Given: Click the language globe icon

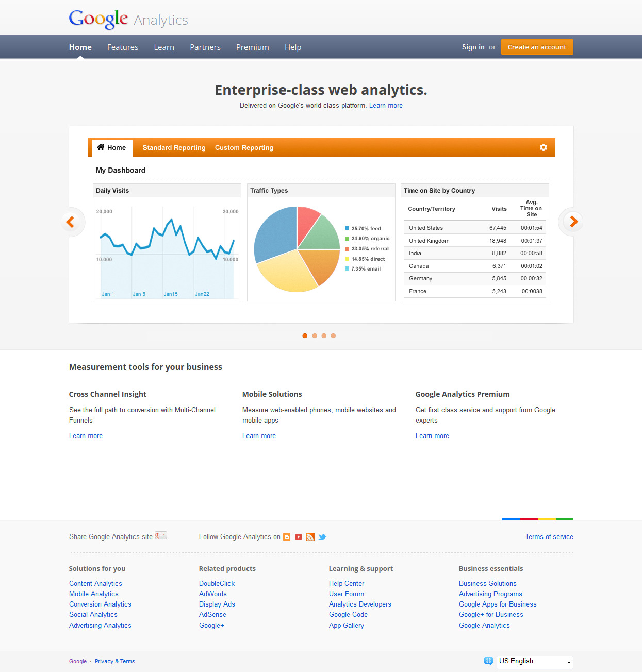Looking at the screenshot, I should (x=488, y=661).
